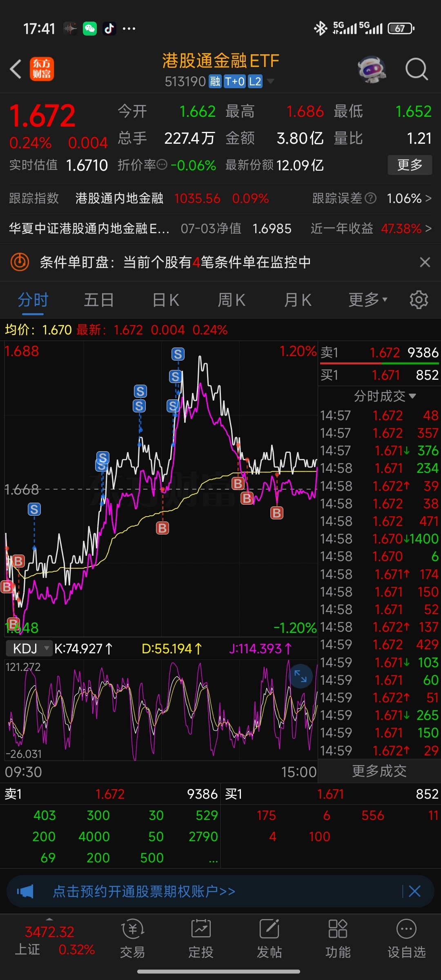
Task: Open the robot assistant avatar
Action: pyautogui.click(x=372, y=69)
